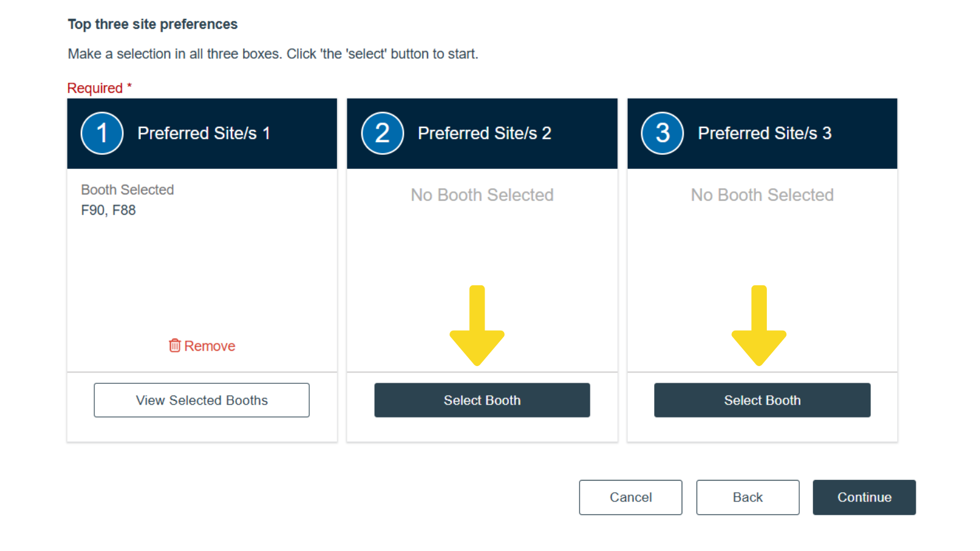
Task: Click the Remove icon in Preferred Site/s 1
Action: click(202, 345)
